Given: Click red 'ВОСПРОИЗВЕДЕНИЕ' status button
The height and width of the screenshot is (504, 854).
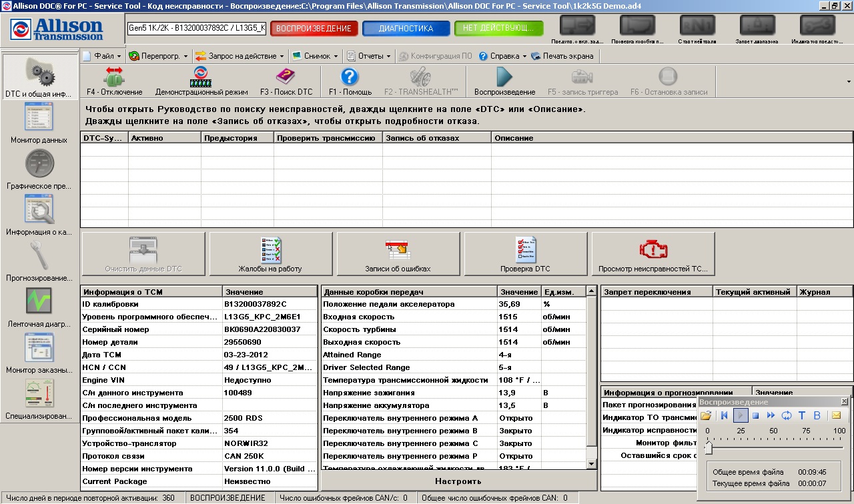Looking at the screenshot, I should click(314, 29).
